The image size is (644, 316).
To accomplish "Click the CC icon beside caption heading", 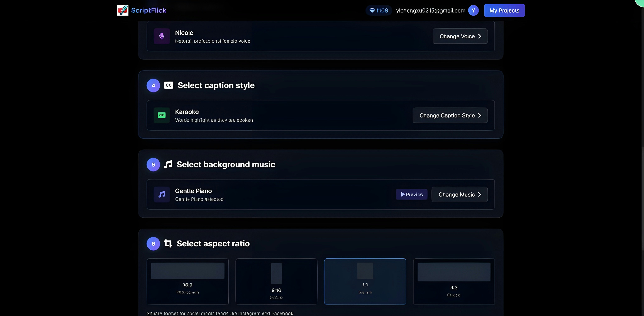I will point(169,85).
